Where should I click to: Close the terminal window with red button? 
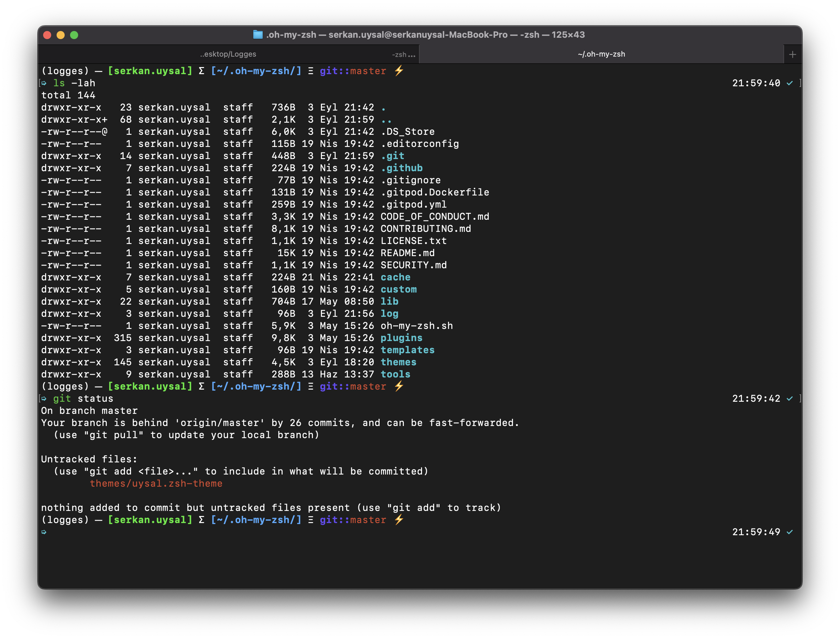click(47, 35)
